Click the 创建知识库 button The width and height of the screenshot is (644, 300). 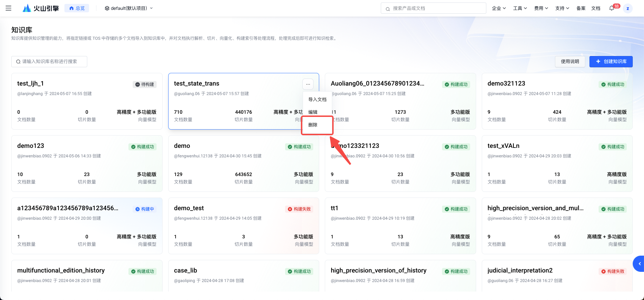(611, 62)
